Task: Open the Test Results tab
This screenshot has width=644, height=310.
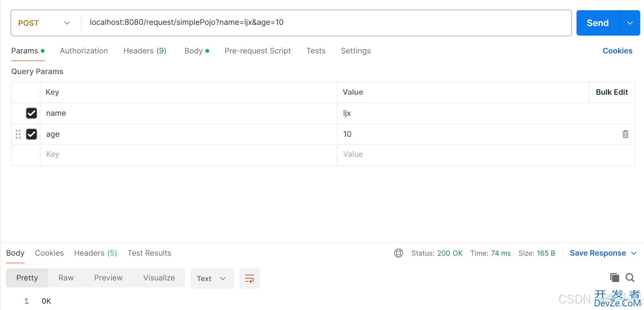Action: [149, 253]
